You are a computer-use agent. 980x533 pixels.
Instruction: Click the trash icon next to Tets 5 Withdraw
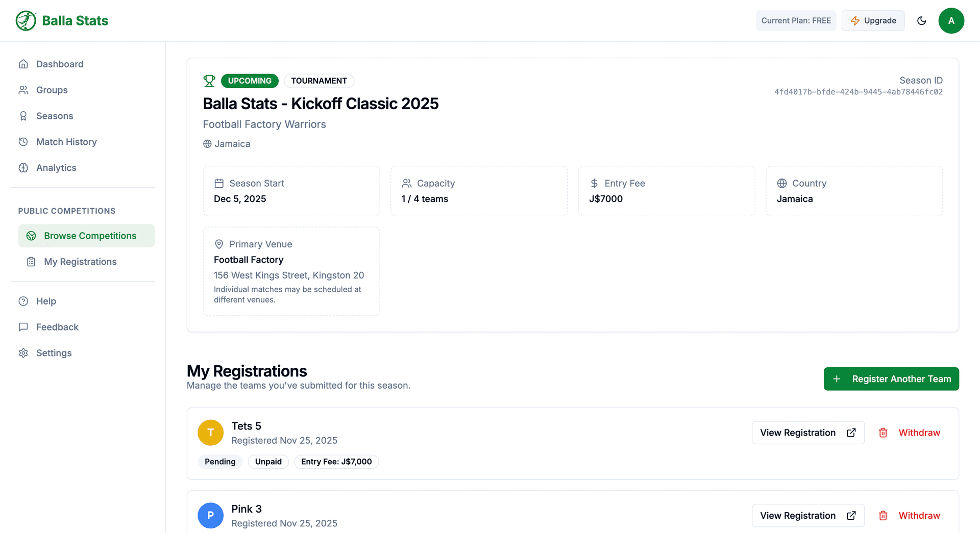tap(883, 433)
